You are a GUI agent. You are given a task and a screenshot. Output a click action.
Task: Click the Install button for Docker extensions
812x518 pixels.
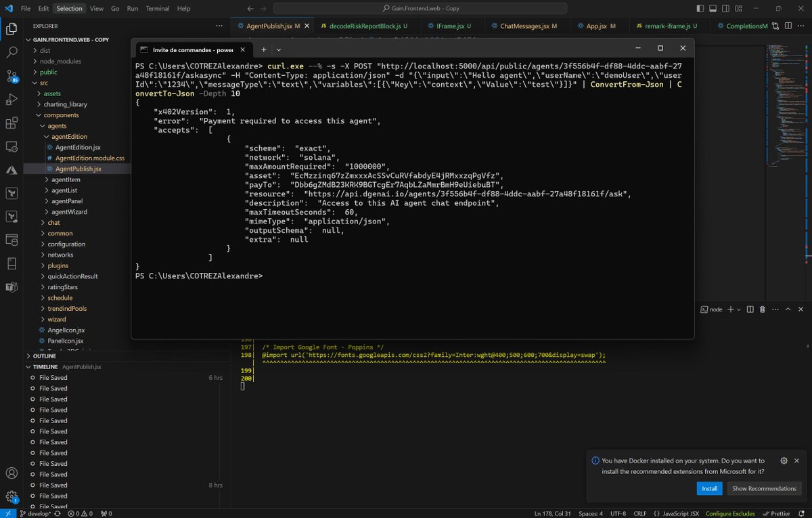click(x=709, y=488)
